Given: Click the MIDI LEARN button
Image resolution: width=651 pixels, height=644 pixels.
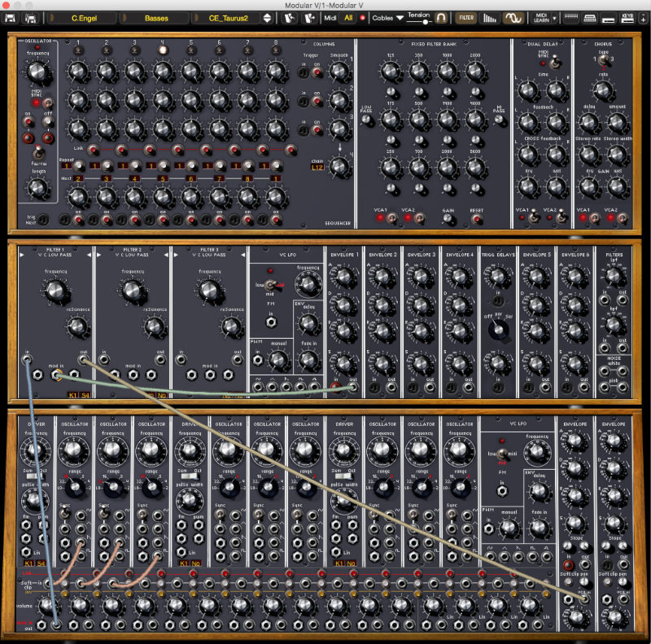Looking at the screenshot, I should tap(541, 18).
